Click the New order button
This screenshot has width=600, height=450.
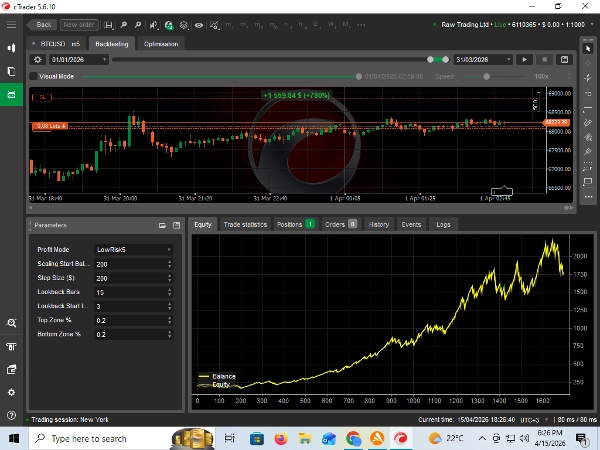pos(78,25)
